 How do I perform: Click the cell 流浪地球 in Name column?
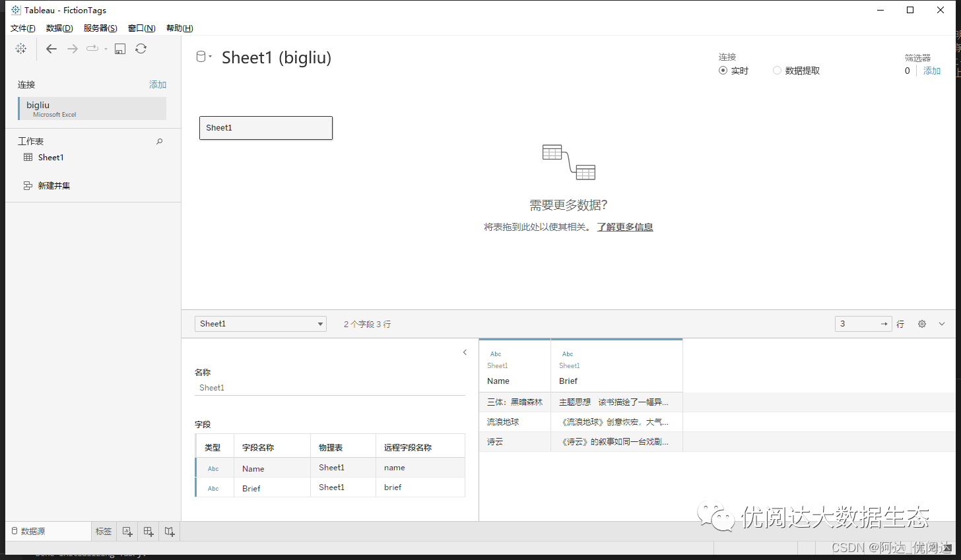pos(515,421)
